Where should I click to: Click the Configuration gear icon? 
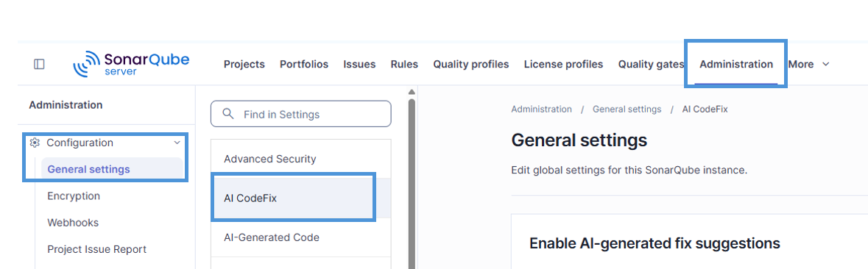tap(35, 143)
